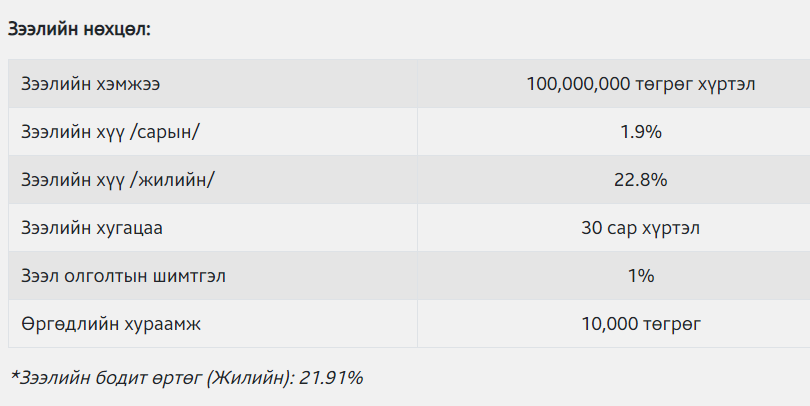The width and height of the screenshot is (810, 406).
Task: Click the 100,000,000 төгрөг хүртэл value
Action: coord(641,84)
